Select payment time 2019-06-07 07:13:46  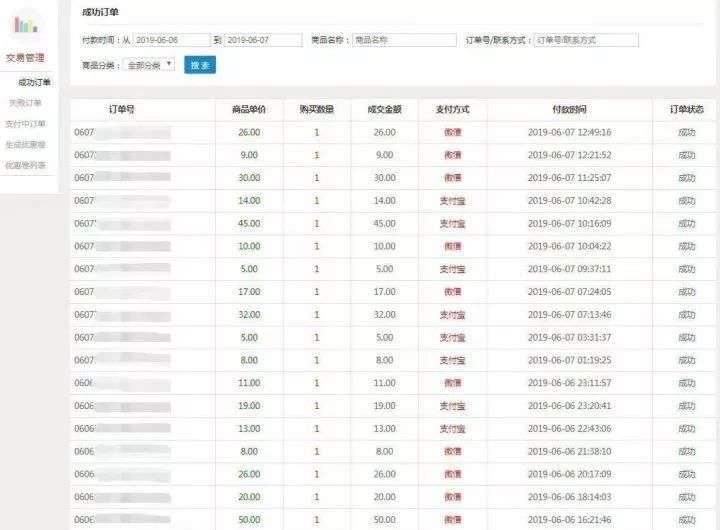click(x=569, y=315)
